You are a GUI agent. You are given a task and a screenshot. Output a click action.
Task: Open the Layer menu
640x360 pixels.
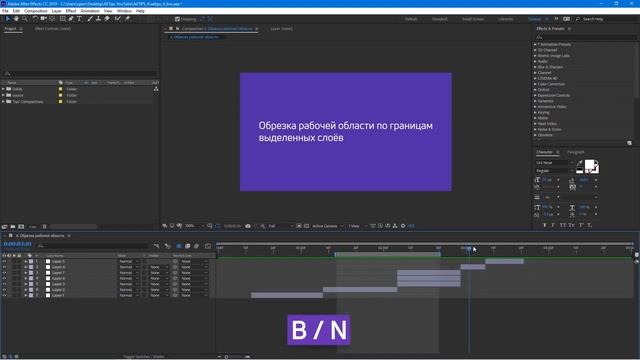pyautogui.click(x=57, y=11)
